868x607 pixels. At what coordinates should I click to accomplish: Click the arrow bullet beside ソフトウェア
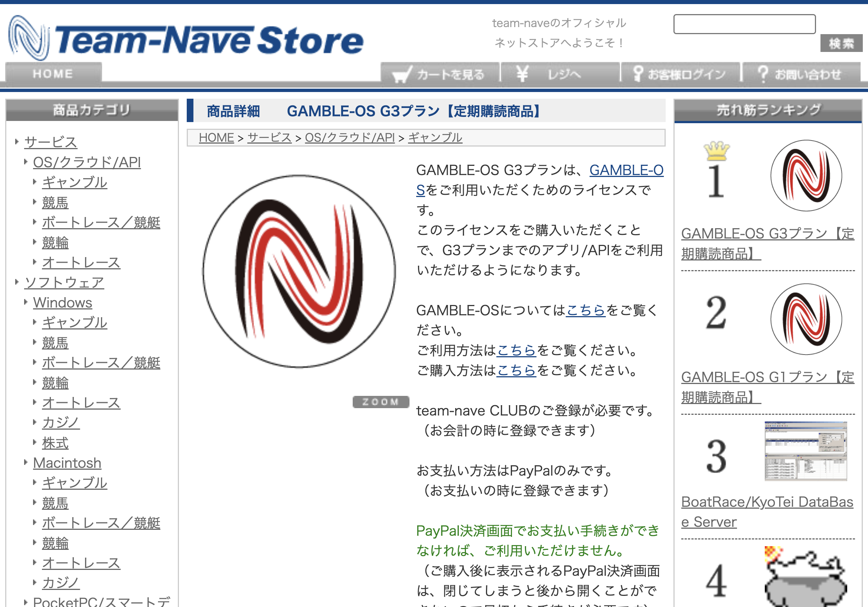pos(17,282)
